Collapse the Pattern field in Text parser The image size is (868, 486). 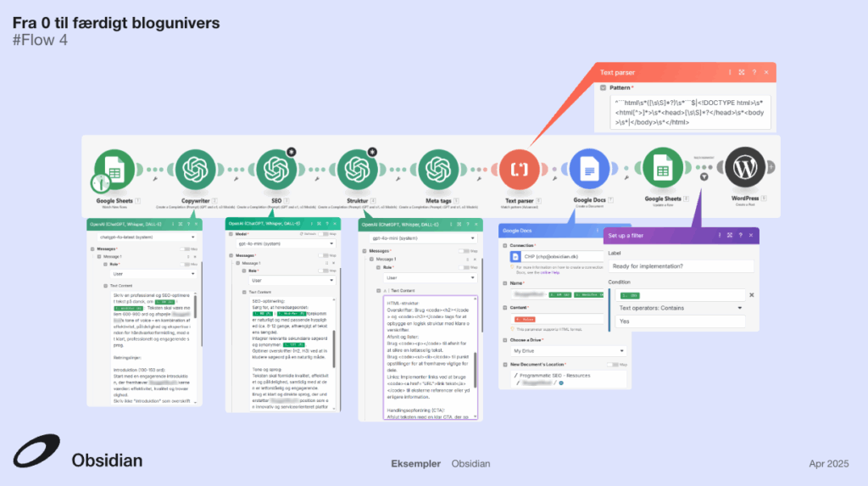click(604, 87)
